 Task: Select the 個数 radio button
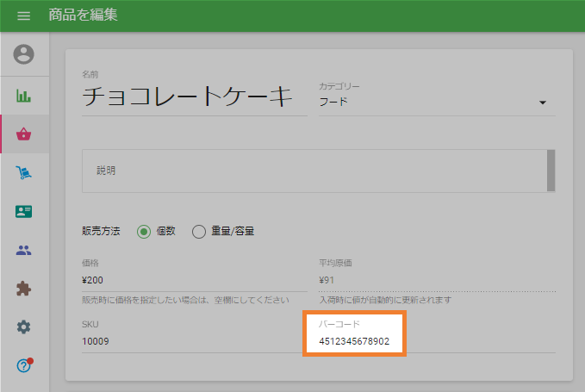click(144, 231)
